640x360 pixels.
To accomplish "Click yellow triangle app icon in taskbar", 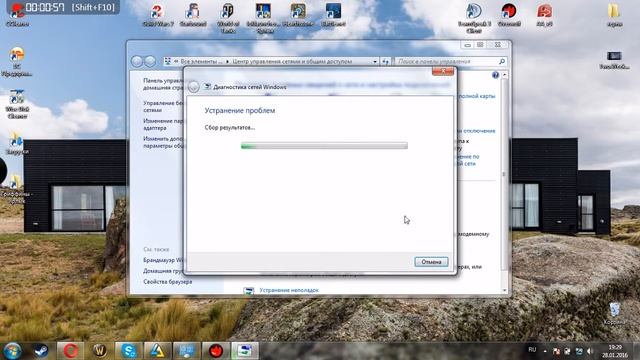I will pyautogui.click(x=158, y=351).
